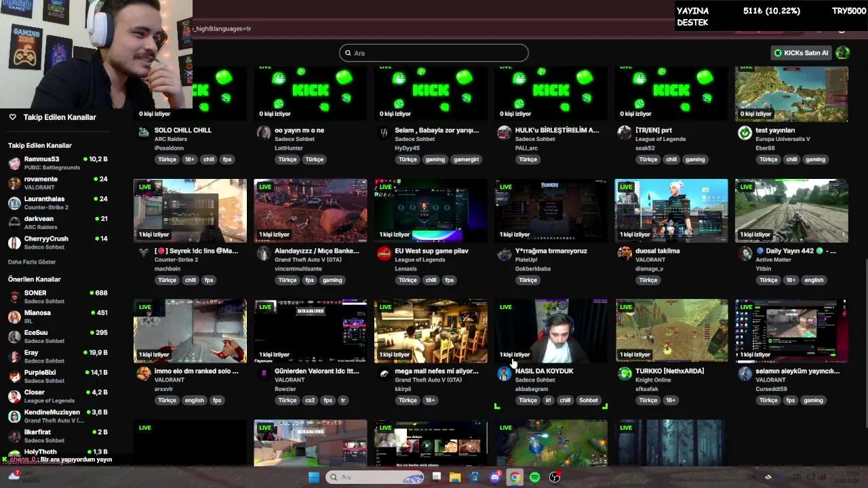Click gaming tag under Cursedd59 stream
868x488 pixels.
pos(813,400)
